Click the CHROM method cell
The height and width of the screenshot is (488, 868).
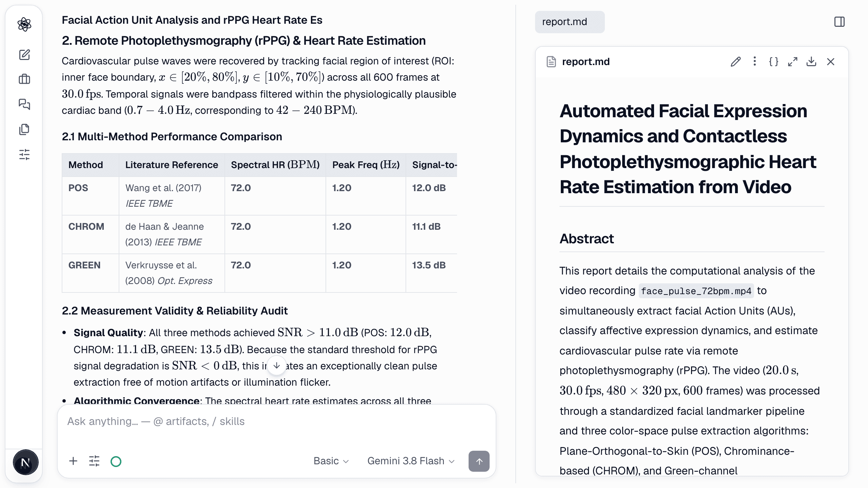point(90,235)
